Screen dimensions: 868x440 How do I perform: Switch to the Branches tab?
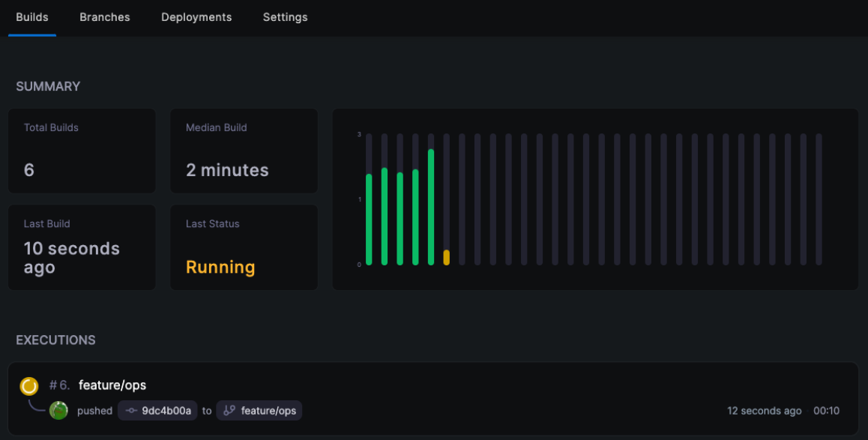[x=105, y=17]
